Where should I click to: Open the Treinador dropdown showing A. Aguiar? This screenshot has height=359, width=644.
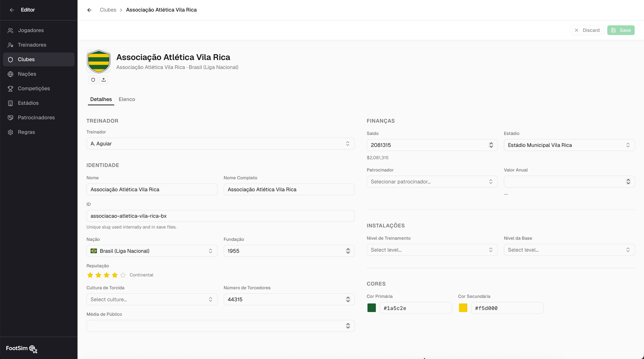(x=220, y=144)
